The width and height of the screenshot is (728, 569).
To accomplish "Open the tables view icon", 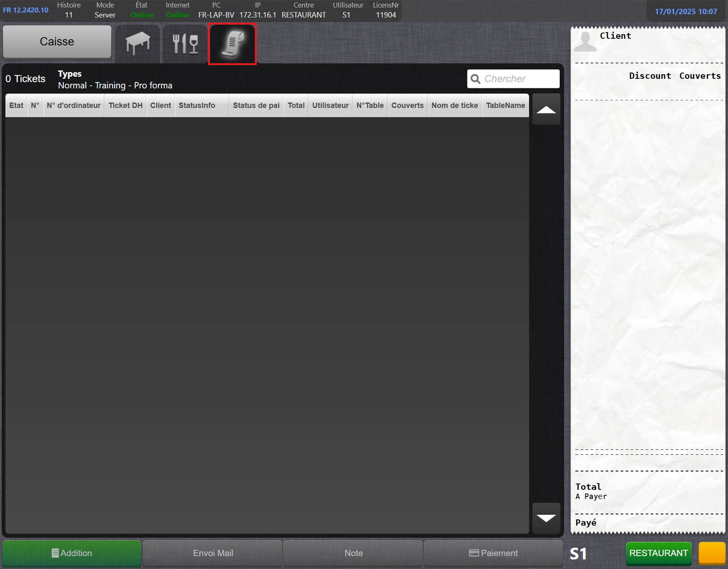I will tap(138, 43).
